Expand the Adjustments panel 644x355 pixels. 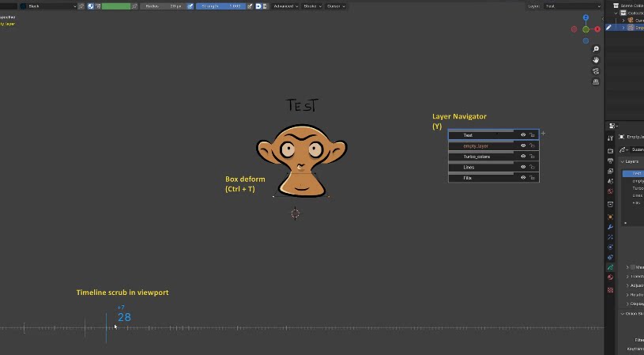[x=627, y=285]
